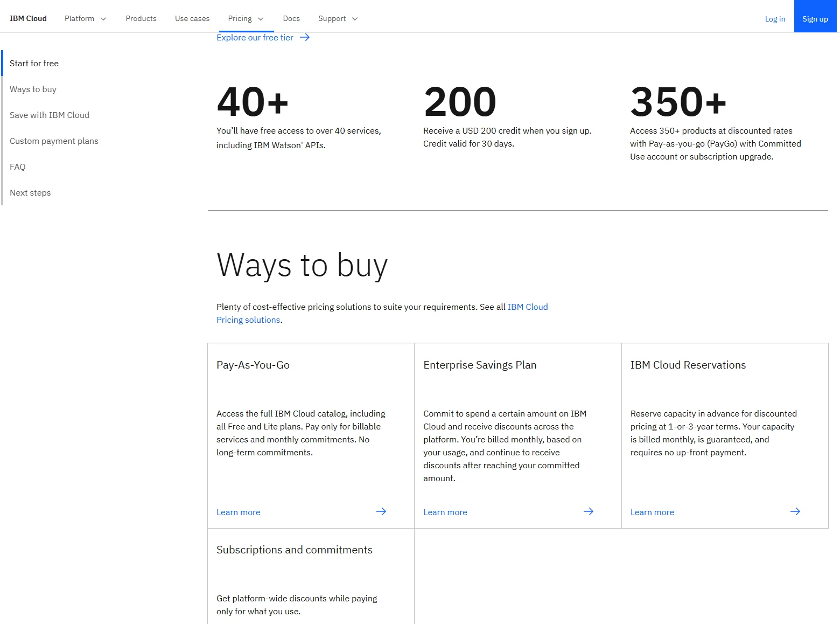This screenshot has width=840, height=624.
Task: Jump to Custom payment plans section
Action: click(x=54, y=141)
